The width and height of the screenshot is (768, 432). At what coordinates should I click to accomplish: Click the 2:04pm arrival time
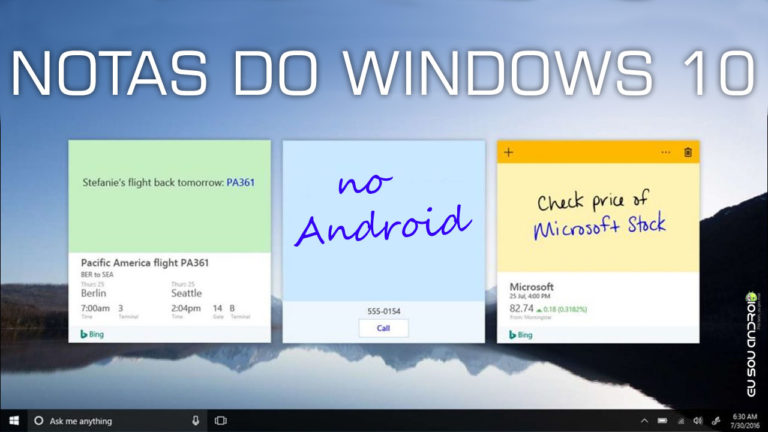(186, 308)
